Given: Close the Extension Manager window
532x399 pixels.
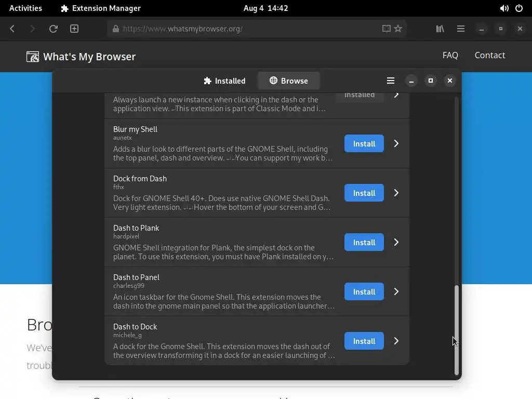Looking at the screenshot, I should coord(450,81).
